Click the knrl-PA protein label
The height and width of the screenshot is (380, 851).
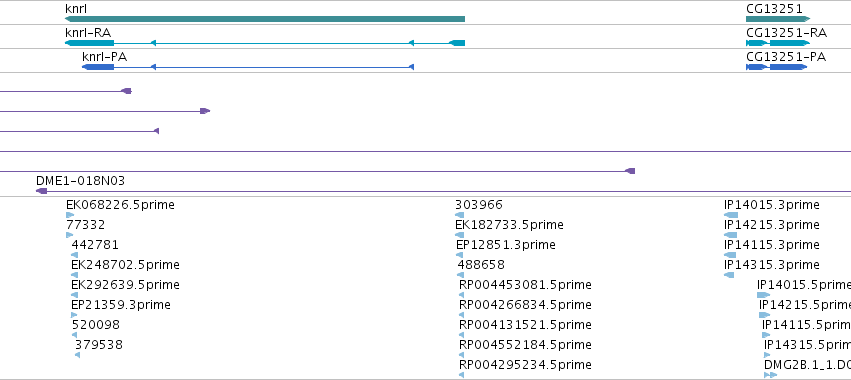(105, 56)
